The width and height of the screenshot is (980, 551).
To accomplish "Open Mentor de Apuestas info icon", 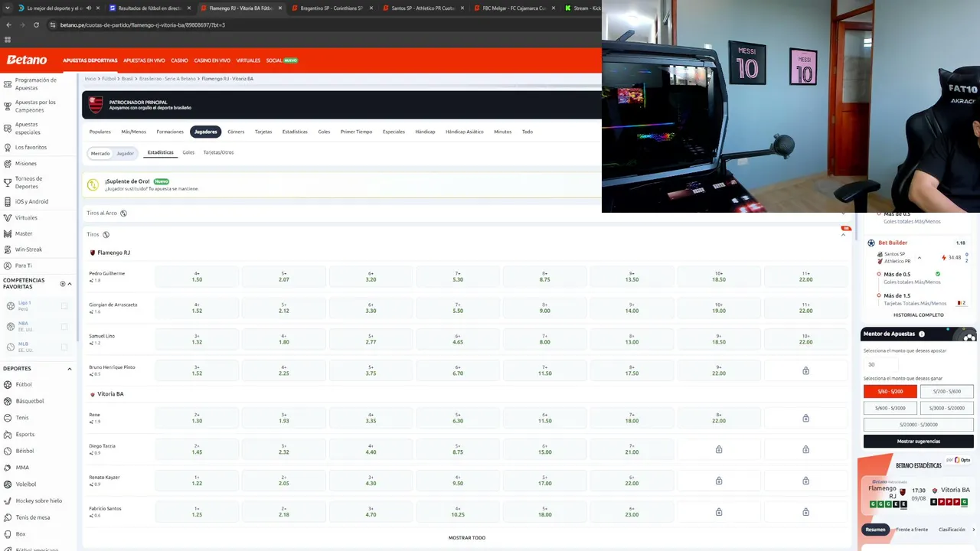I will (x=922, y=334).
